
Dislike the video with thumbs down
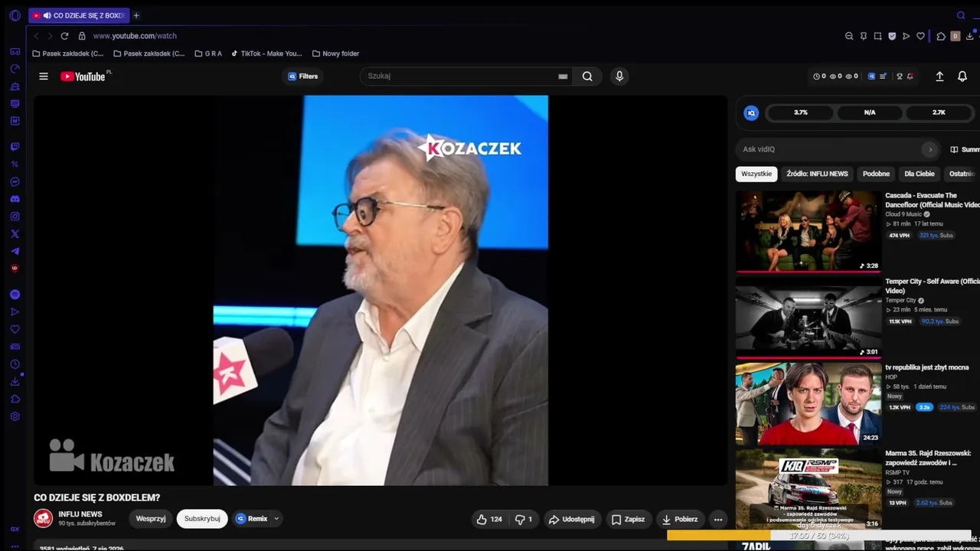point(524,519)
